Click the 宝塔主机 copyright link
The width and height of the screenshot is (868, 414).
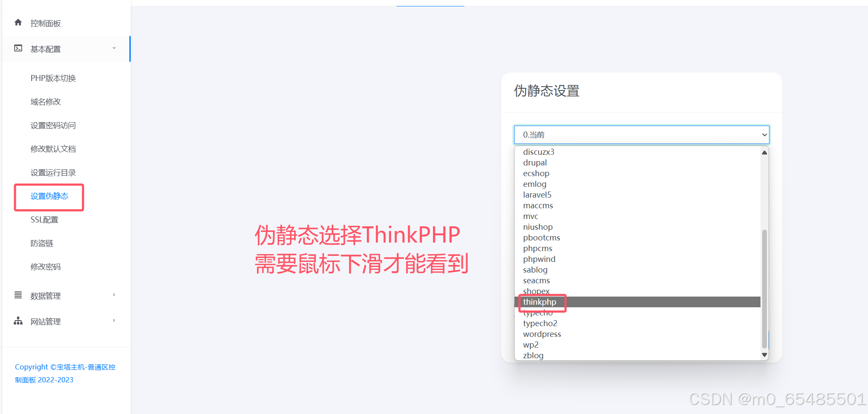[65, 373]
